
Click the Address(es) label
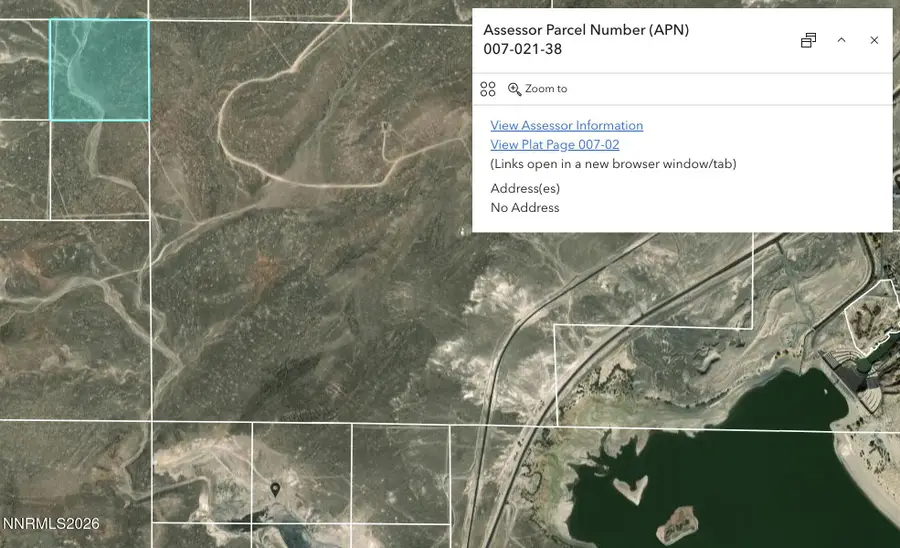525,188
